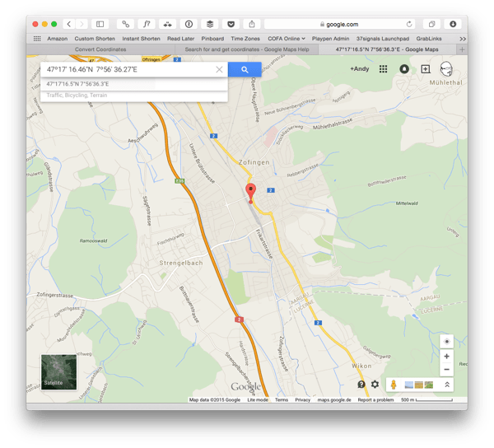Open the COFA Online bookmarks dropdown
Viewport: 494px width, 448px height.
(287, 39)
